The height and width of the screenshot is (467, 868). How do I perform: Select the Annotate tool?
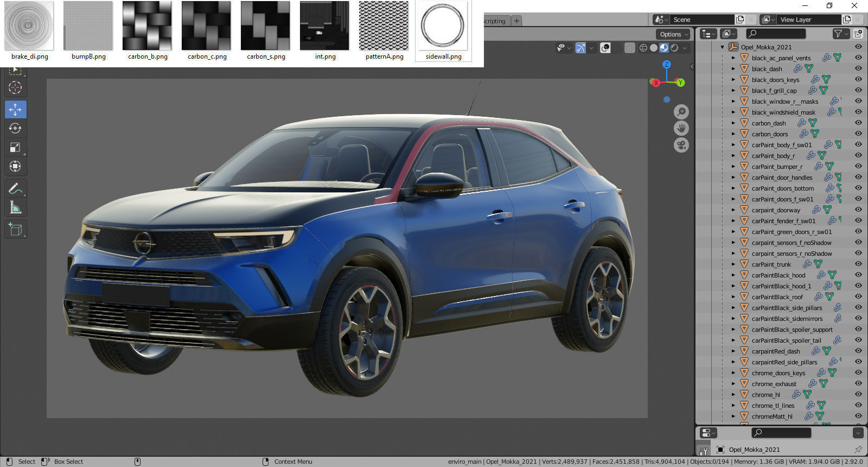(x=15, y=189)
